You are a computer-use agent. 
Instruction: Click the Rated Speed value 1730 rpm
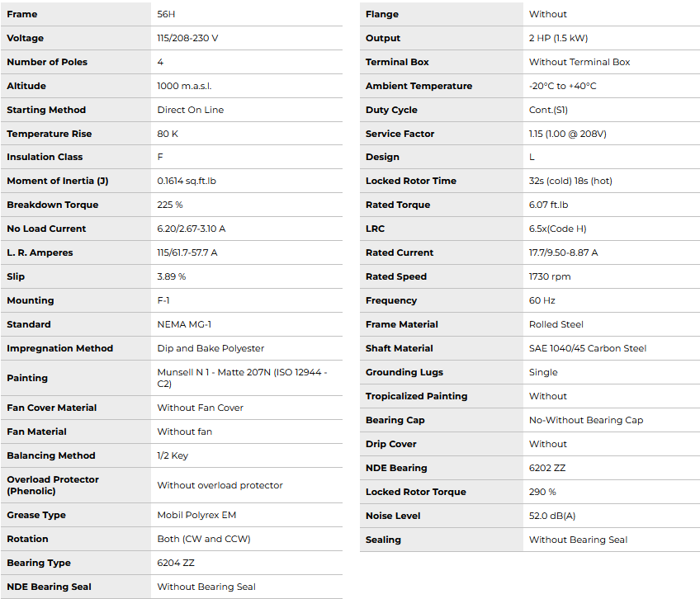(x=550, y=276)
